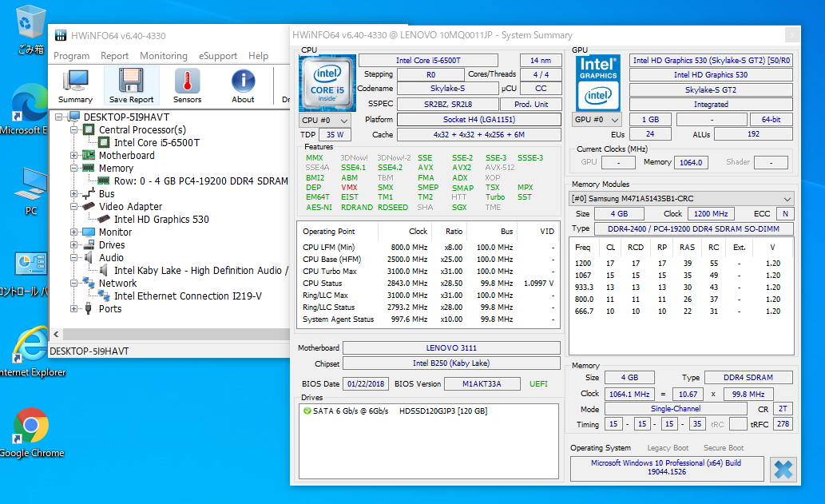Viewport: 825px width, 504px height.
Task: Select the Memory module tree icon
Action: coord(89,168)
